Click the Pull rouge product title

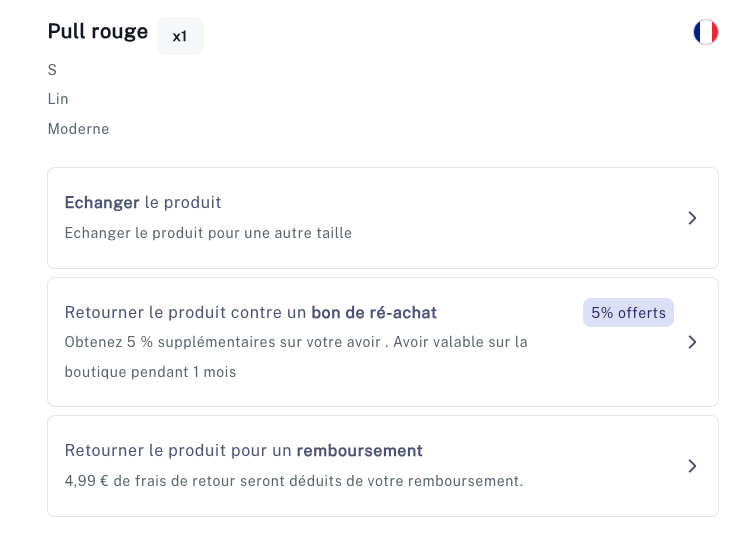point(98,32)
